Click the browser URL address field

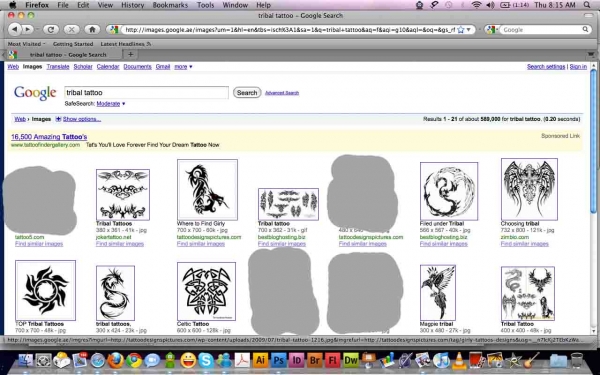coord(290,29)
